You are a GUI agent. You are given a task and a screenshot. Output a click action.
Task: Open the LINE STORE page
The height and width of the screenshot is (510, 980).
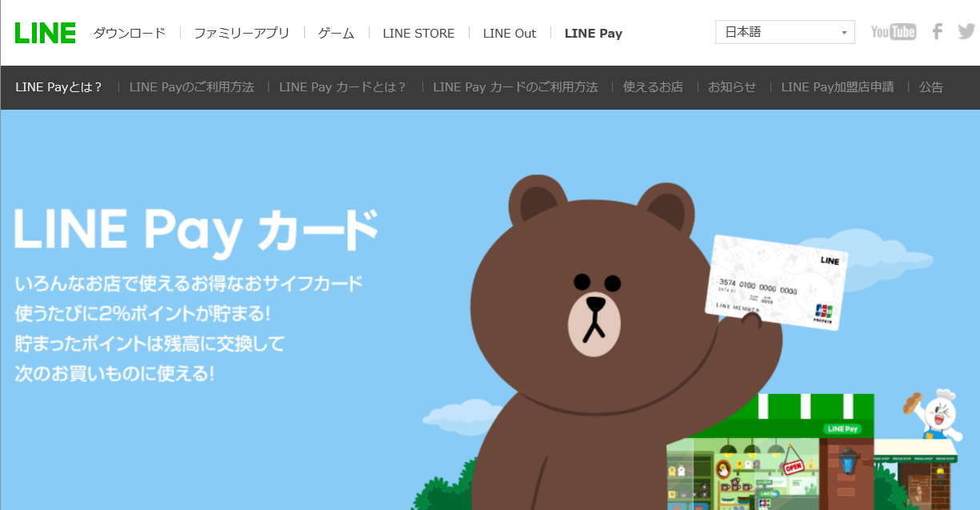pos(418,34)
